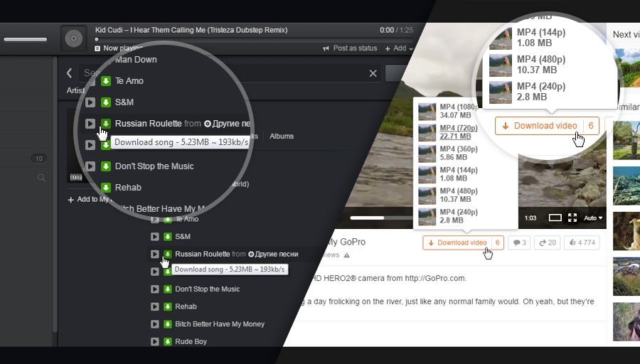The width and height of the screenshot is (640, 364).
Task: Play the S&M track in the list
Action: [x=155, y=236]
